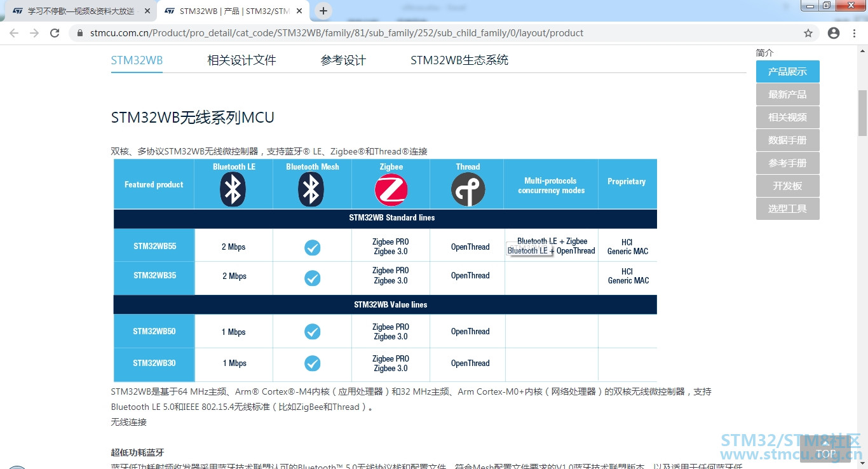Jump to 最新产品 section
Screen dimensions: 868x469
tap(787, 95)
